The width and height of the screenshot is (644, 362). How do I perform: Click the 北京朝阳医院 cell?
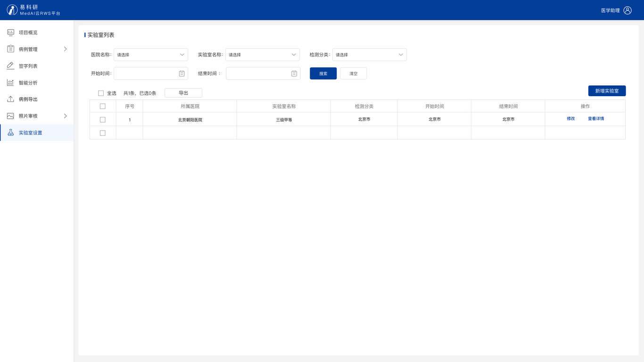point(190,120)
